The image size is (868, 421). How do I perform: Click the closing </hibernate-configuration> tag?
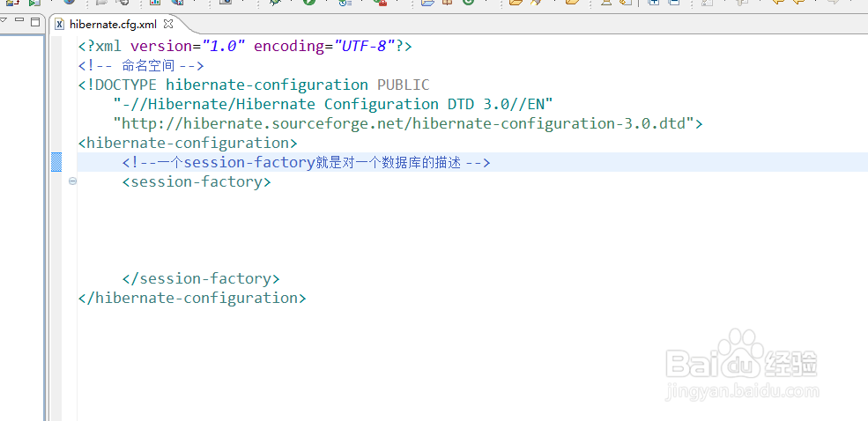(192, 298)
